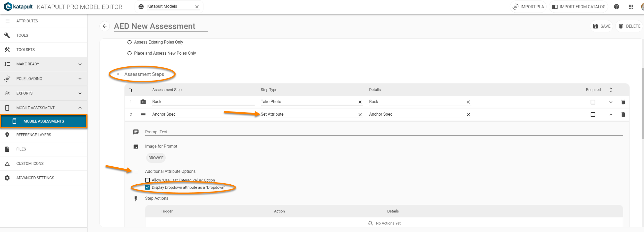Select 'Assess Existing Poles Only' radio button
The image size is (644, 232).
coord(130,42)
